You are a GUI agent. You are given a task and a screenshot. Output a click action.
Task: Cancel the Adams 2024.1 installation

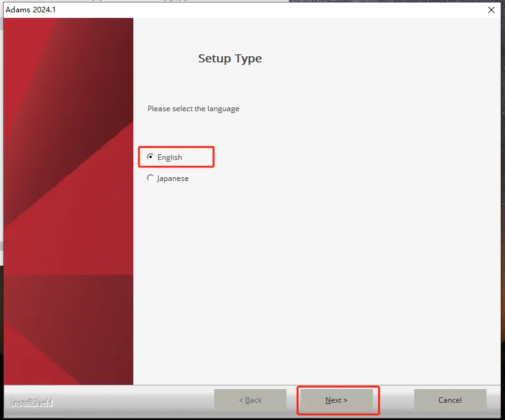pos(450,400)
